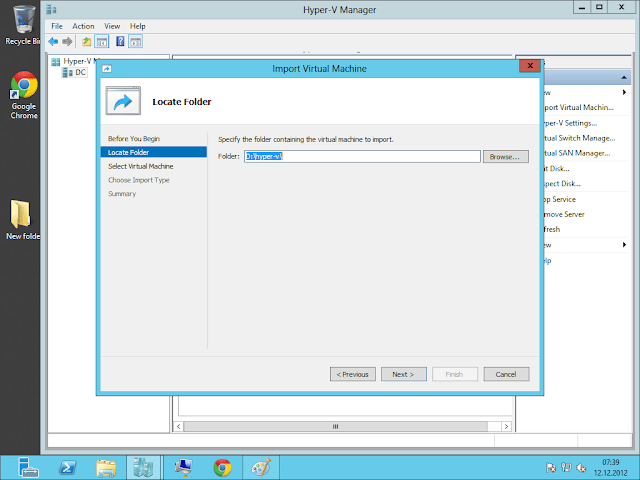This screenshot has width=640, height=480.
Task: Launch Google Chrome from the taskbar
Action: tap(222, 467)
